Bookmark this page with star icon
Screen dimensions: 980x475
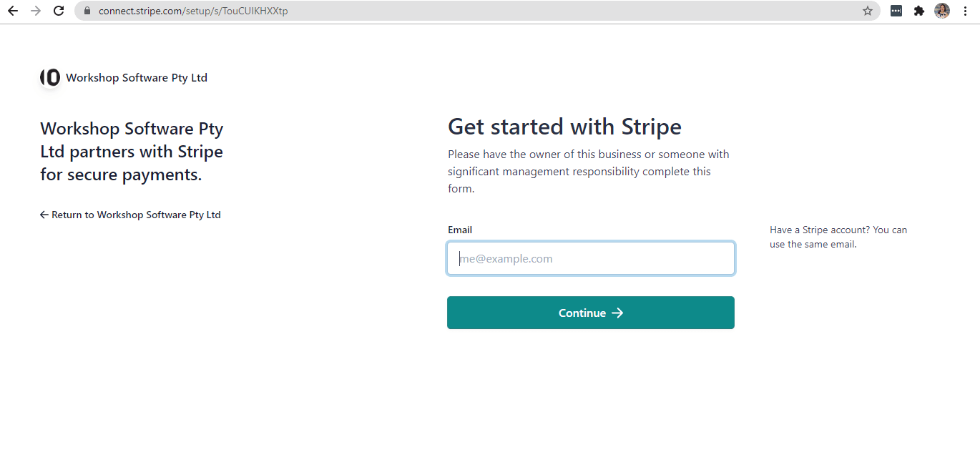pyautogui.click(x=868, y=11)
